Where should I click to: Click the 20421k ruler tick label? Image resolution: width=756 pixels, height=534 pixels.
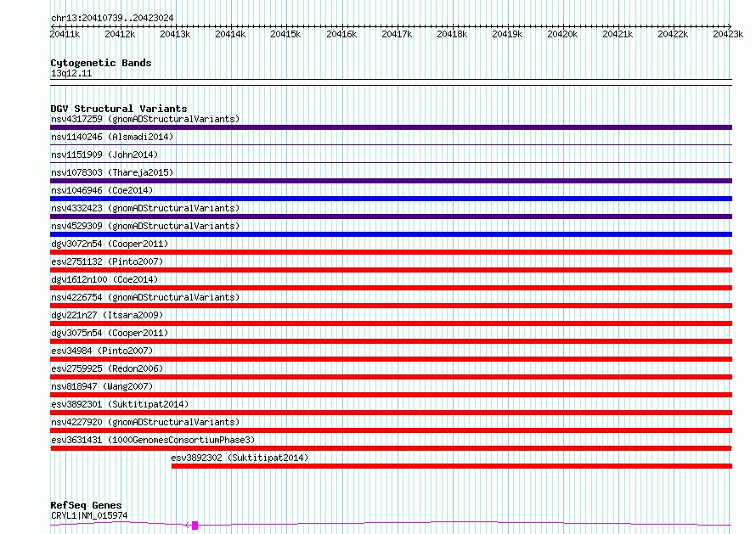(618, 34)
